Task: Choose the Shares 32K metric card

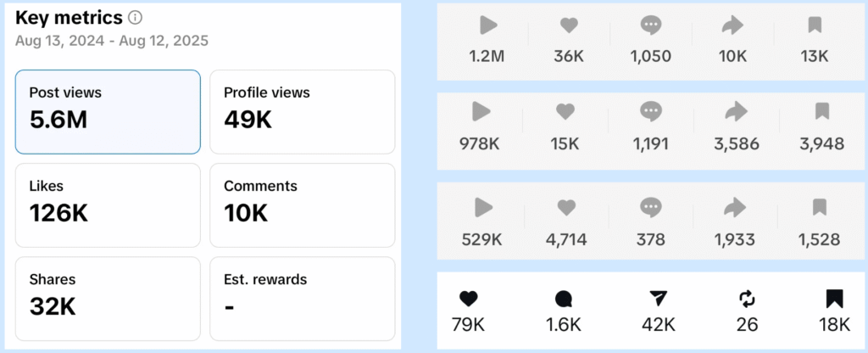Action: [x=108, y=299]
